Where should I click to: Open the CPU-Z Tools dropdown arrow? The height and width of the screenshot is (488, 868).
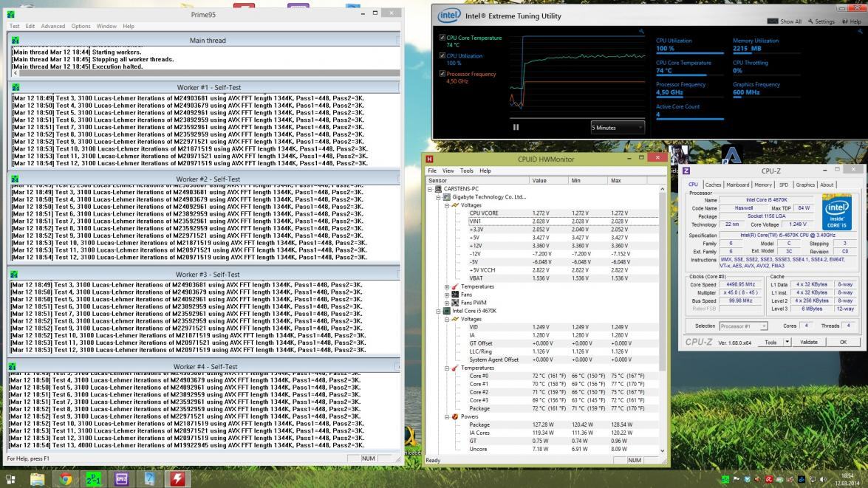click(x=787, y=342)
